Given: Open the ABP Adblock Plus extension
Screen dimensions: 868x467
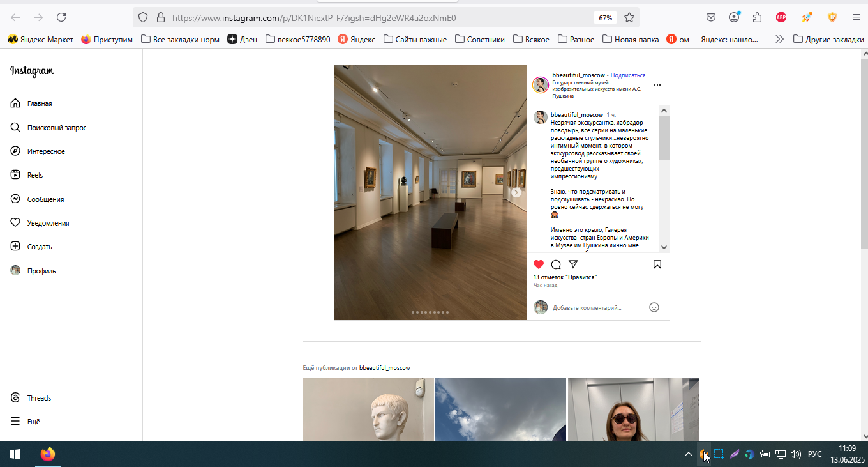Looking at the screenshot, I should coord(781,17).
